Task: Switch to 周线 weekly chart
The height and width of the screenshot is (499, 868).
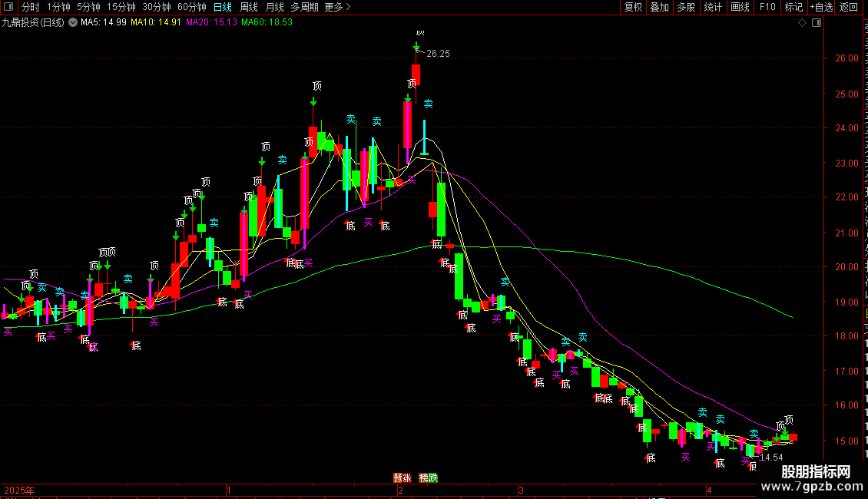Action: coord(249,7)
